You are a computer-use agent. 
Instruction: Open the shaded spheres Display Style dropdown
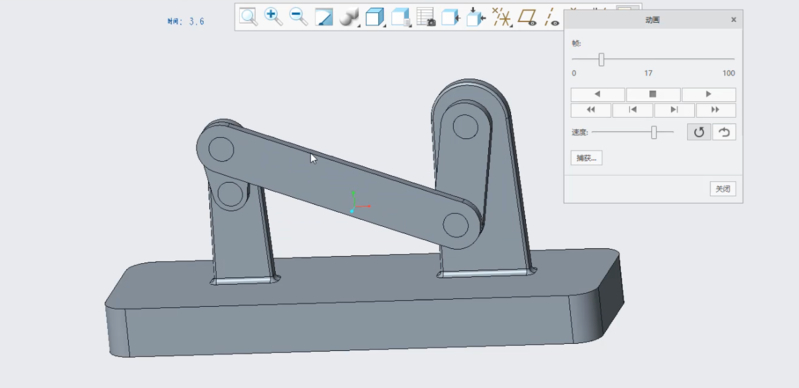click(349, 17)
